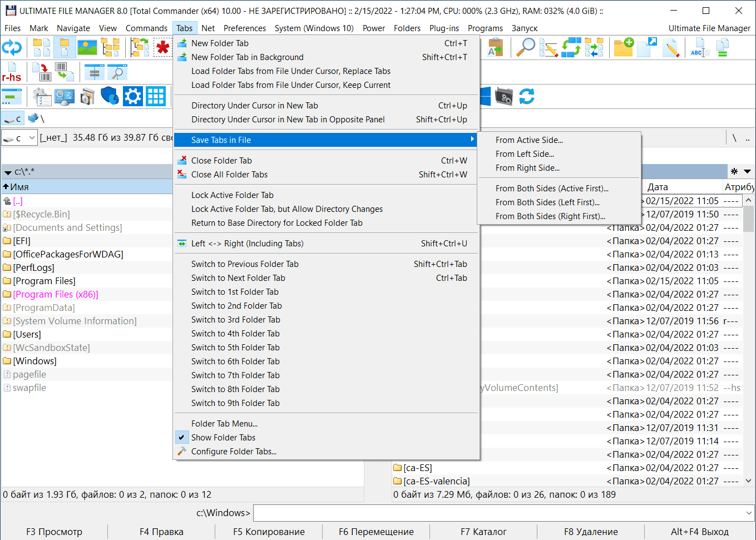Click the F5 Копирование button
This screenshot has width=756, height=540.
(269, 532)
